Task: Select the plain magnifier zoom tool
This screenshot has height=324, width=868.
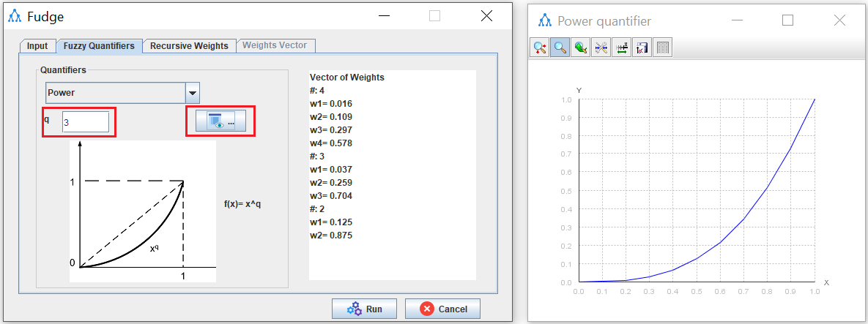Action: point(560,48)
